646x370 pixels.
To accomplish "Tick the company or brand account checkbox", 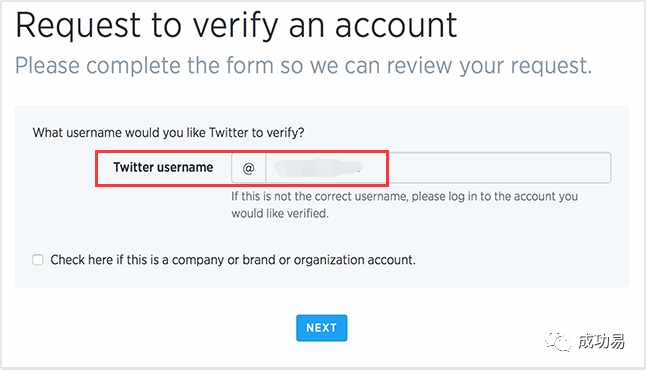I will 38,260.
